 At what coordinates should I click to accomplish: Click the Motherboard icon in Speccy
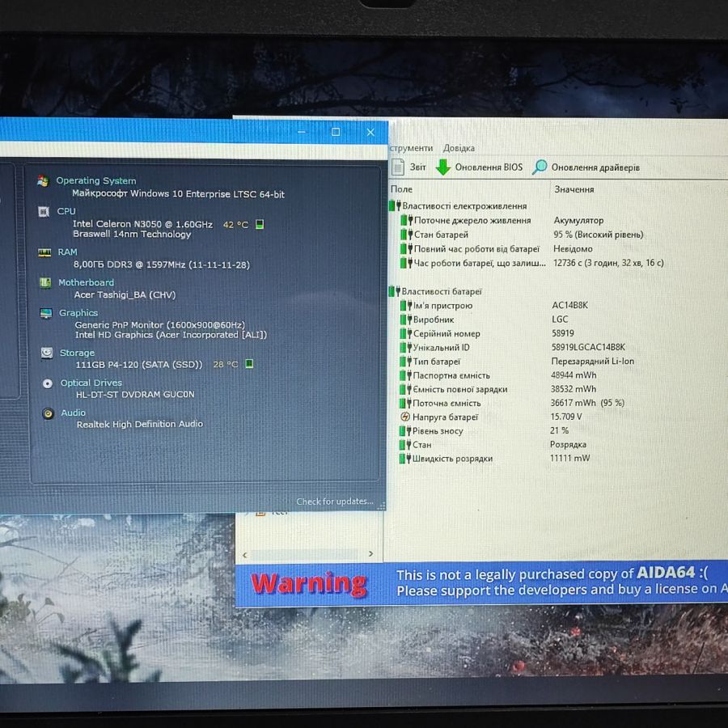45,282
